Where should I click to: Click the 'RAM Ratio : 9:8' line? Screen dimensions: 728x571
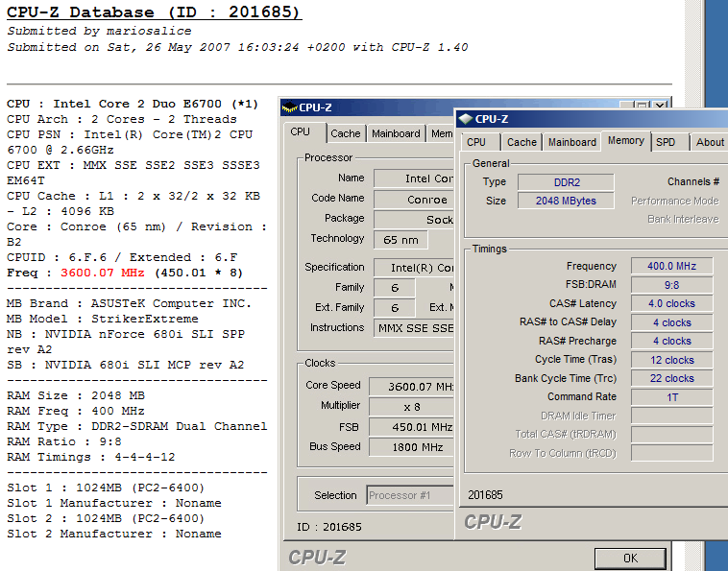64,442
